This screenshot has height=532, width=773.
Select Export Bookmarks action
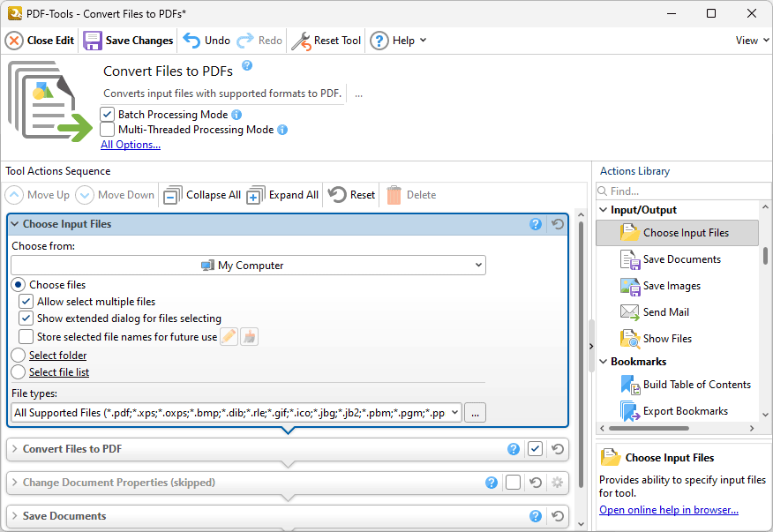(x=674, y=411)
